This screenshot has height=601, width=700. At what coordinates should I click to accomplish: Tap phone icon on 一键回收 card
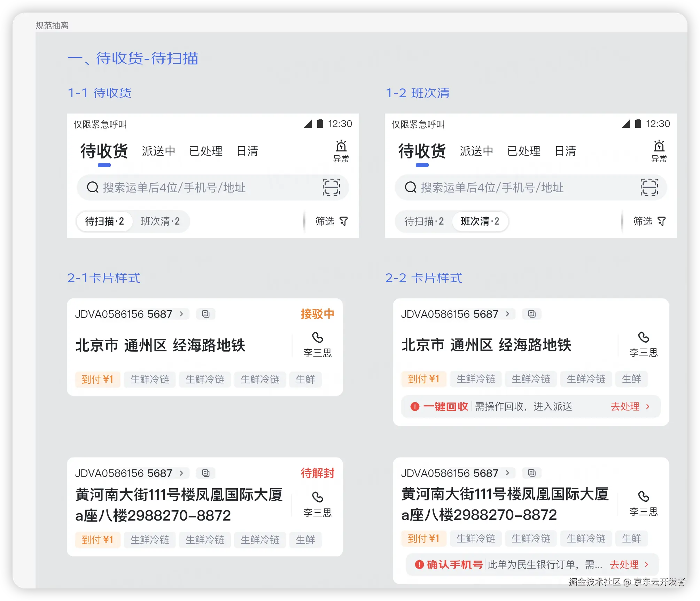[643, 337]
